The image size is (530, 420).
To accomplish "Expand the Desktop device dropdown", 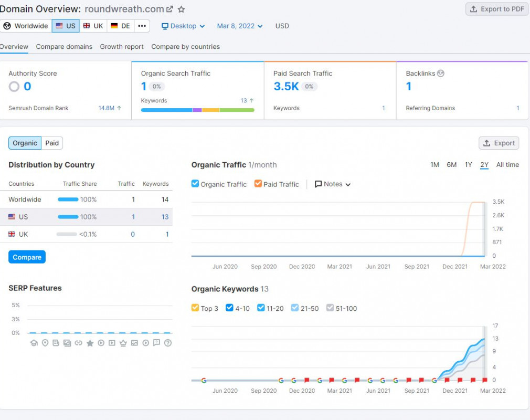I will [x=183, y=25].
